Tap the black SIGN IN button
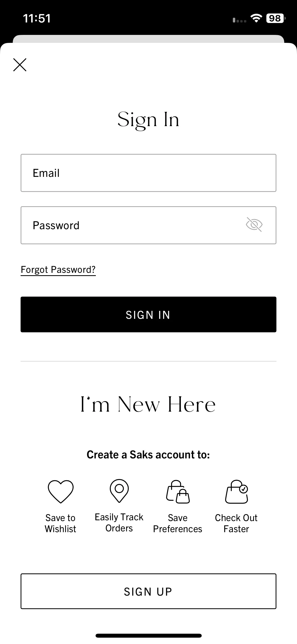 [148, 315]
